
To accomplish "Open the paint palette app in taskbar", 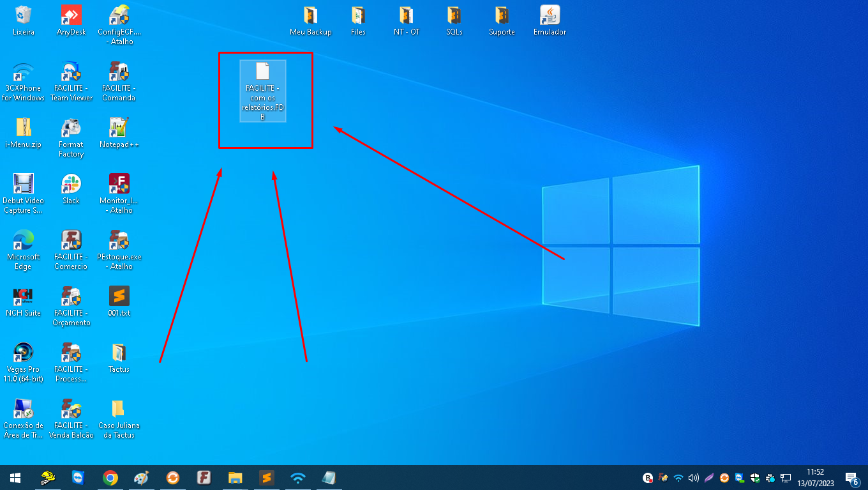I will tap(141, 477).
